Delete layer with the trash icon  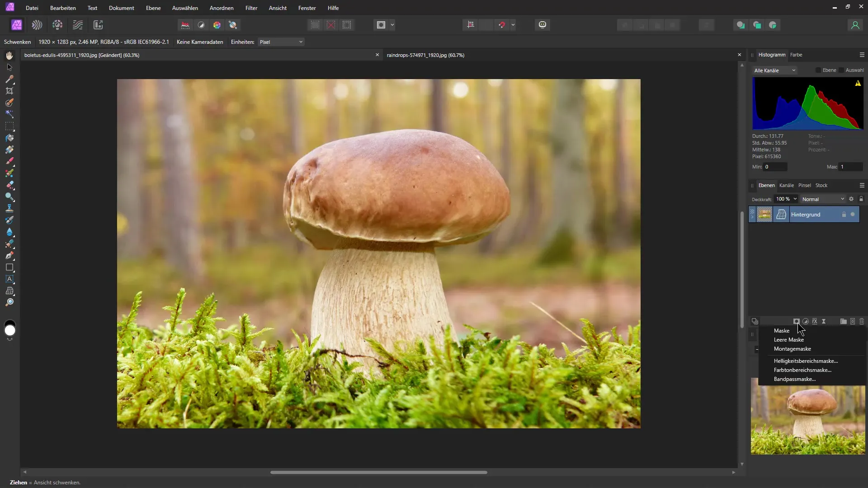click(862, 321)
